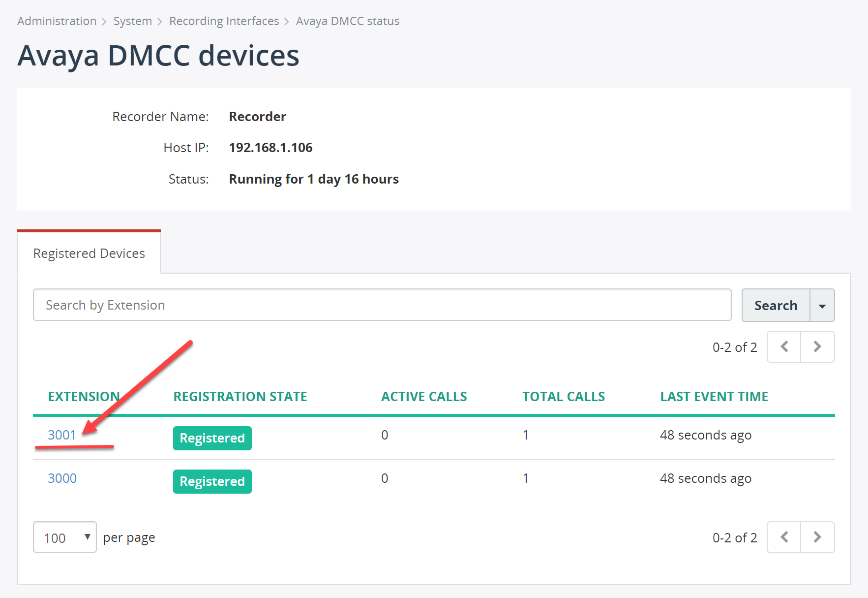Image resolution: width=868 pixels, height=598 pixels.
Task: Sort by LAST EVENT TIME column header
Action: [714, 397]
